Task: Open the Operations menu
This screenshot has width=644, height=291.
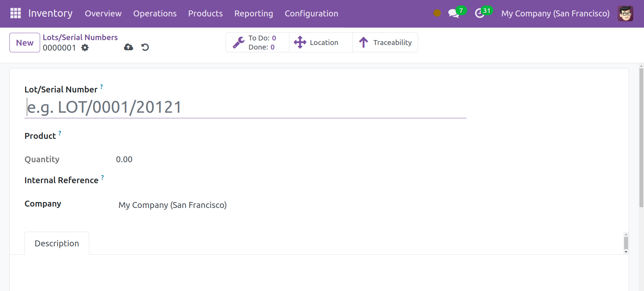Action: 155,14
